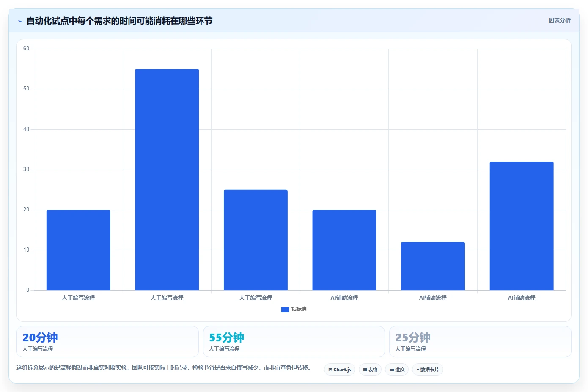588x392 pixels.
Task: Click the 图表分析 label in the header
Action: [x=559, y=20]
